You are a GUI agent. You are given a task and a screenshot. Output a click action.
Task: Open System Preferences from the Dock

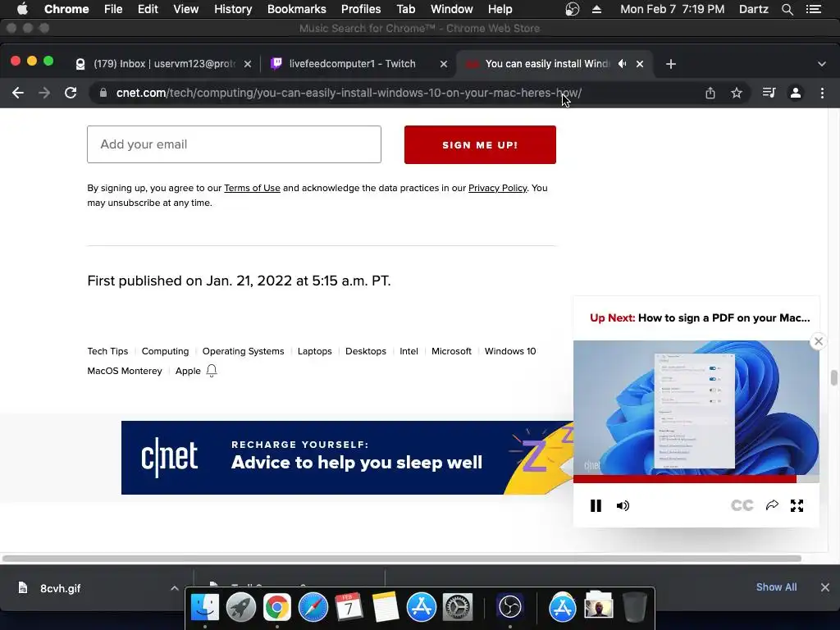click(x=458, y=608)
